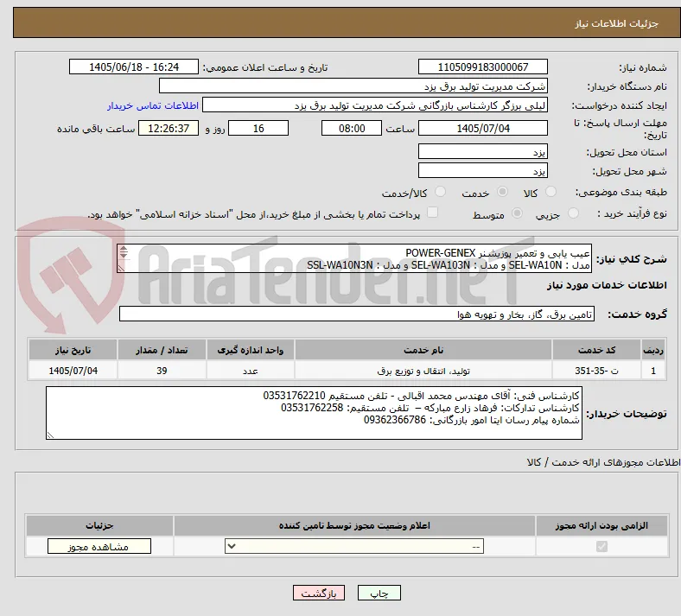The image size is (681, 616).
Task: Click the deadline hour 08:00 field
Action: 352,128
